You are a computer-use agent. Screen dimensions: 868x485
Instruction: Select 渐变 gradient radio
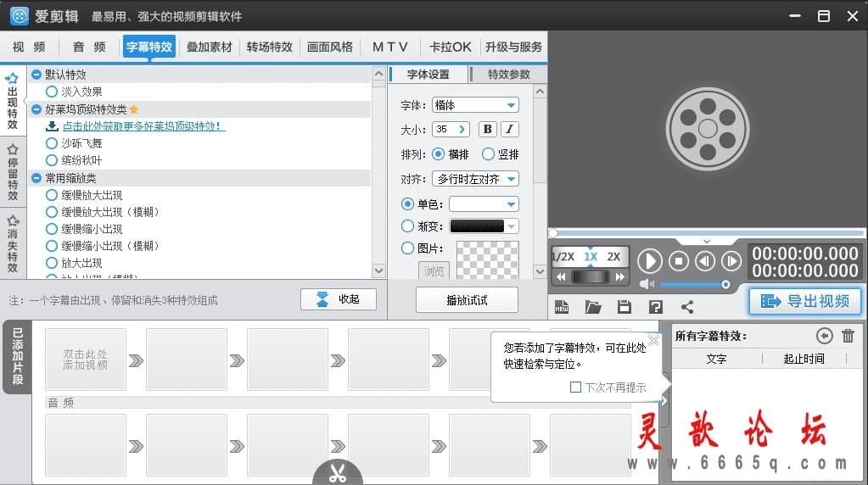(407, 226)
